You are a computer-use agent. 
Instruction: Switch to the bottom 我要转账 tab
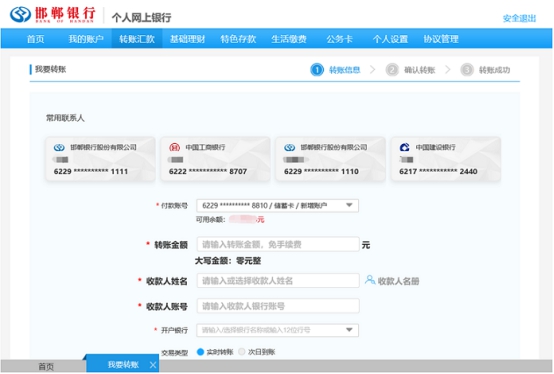(x=123, y=365)
